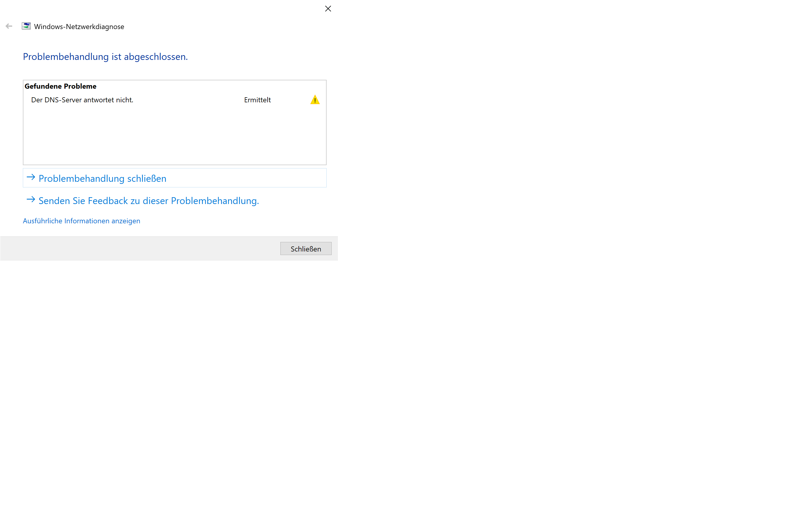Open 'Senden Sie Feedback zu dieser Problembehandlung'
801x532 pixels.
tap(149, 201)
